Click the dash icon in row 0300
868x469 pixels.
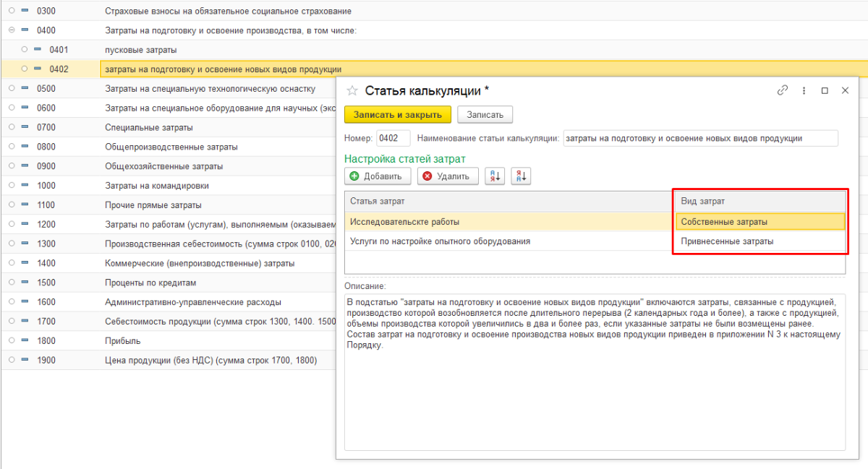point(25,11)
